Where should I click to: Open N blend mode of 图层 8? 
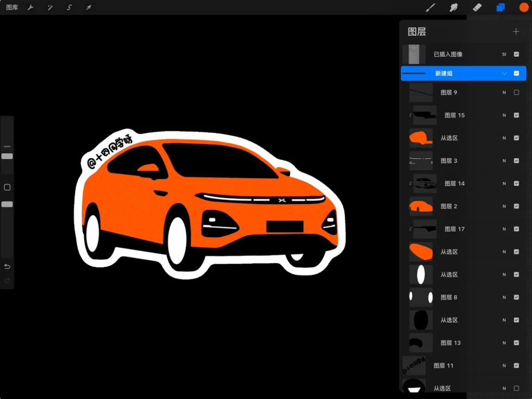pos(504,297)
